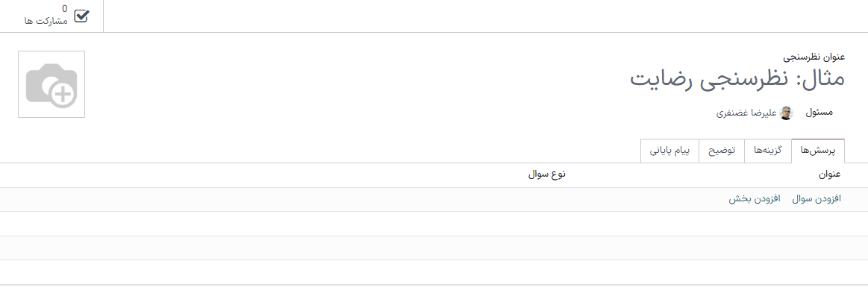Open the گزینه‌ها tab
The image size is (868, 308).
(x=768, y=151)
